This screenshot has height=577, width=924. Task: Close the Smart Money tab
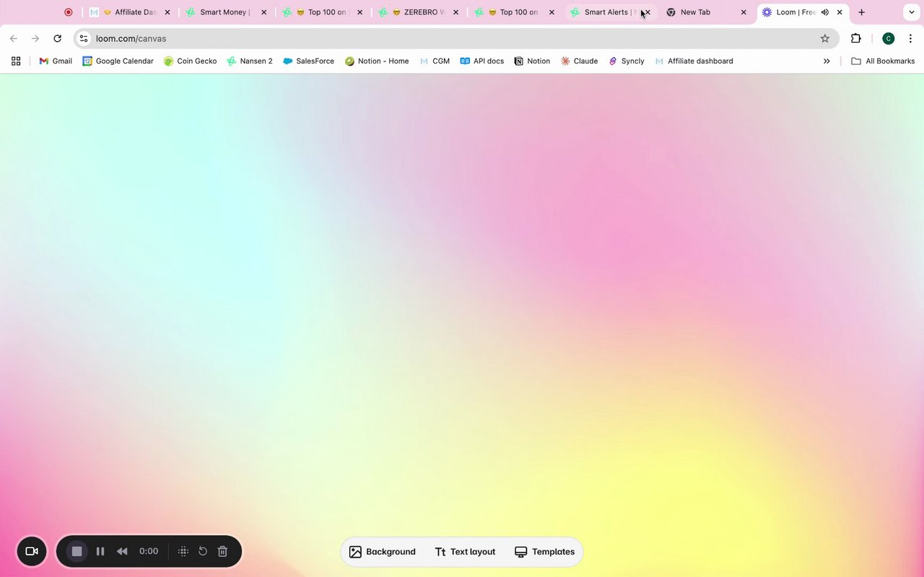click(x=263, y=12)
